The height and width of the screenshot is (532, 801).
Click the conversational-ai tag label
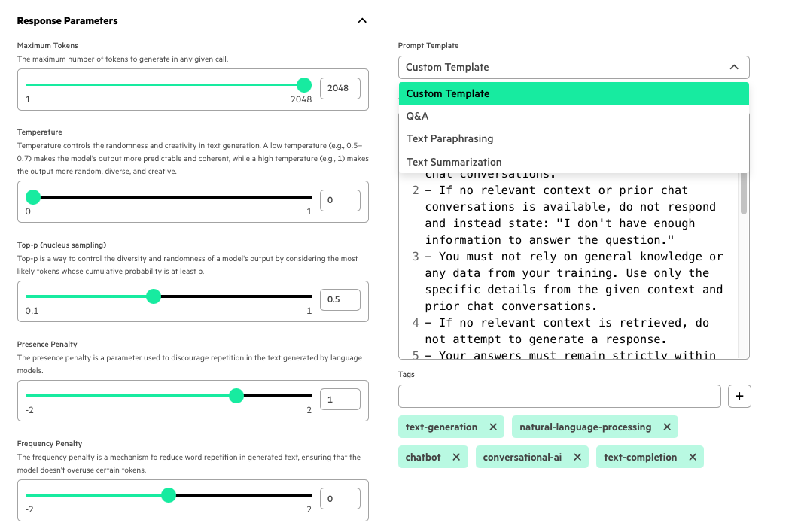coord(522,457)
